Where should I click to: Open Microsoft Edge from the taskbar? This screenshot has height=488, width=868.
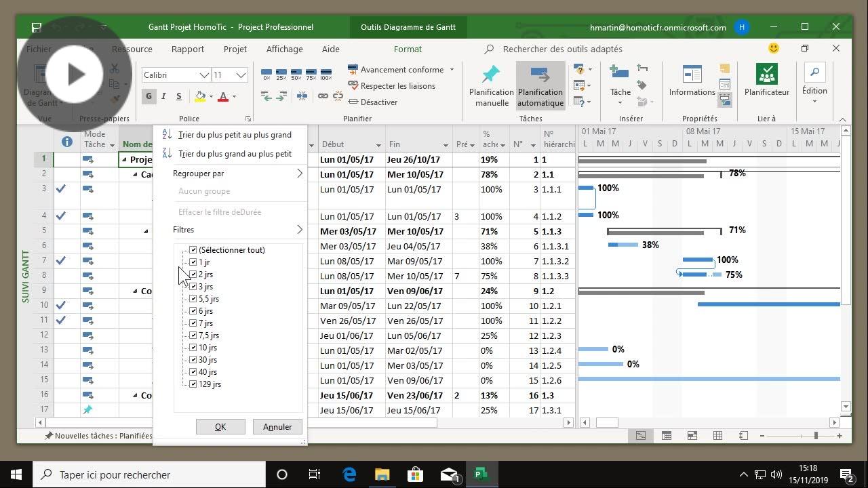pyautogui.click(x=349, y=474)
